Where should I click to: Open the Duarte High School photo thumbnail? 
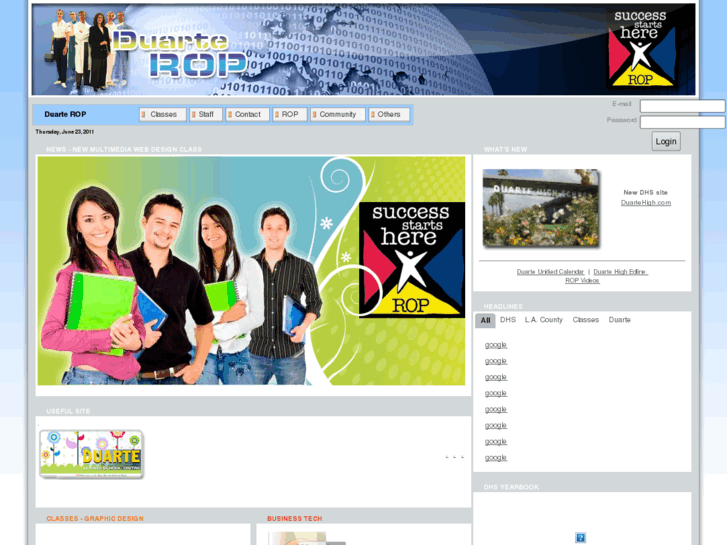[x=541, y=208]
